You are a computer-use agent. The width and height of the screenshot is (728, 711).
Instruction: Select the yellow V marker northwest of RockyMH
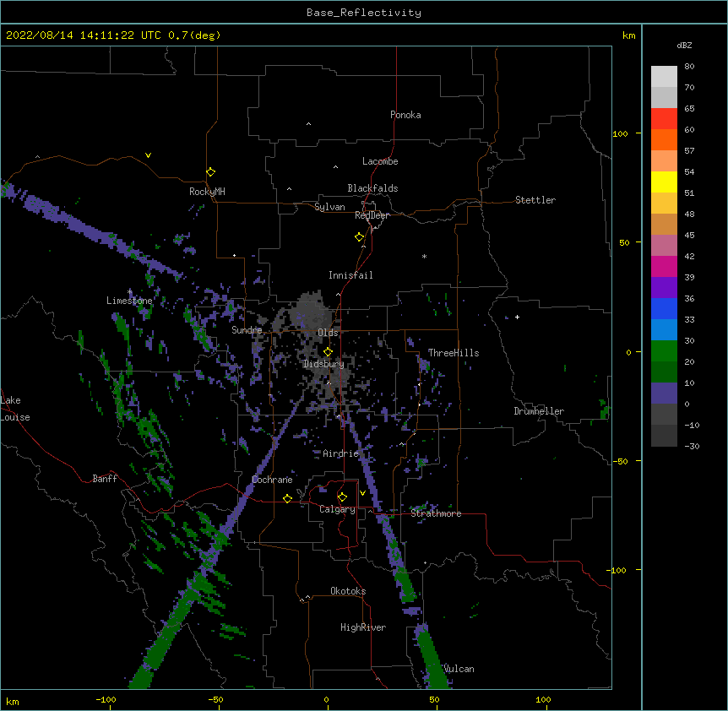[148, 155]
